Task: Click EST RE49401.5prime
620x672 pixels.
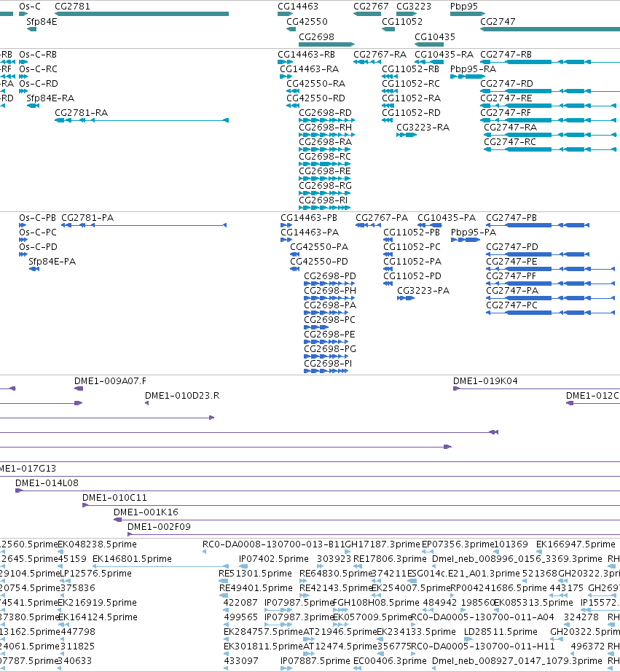Action: point(256,588)
